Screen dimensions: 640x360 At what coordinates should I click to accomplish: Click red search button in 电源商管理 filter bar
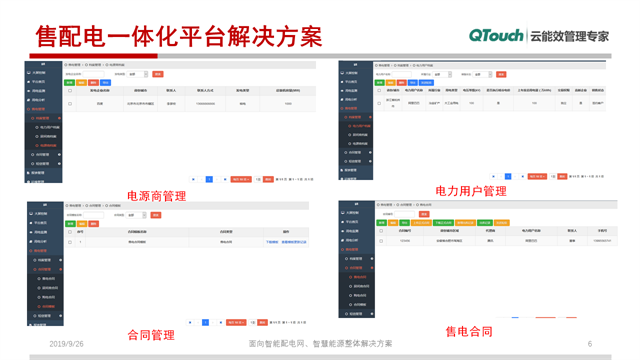click(x=158, y=74)
